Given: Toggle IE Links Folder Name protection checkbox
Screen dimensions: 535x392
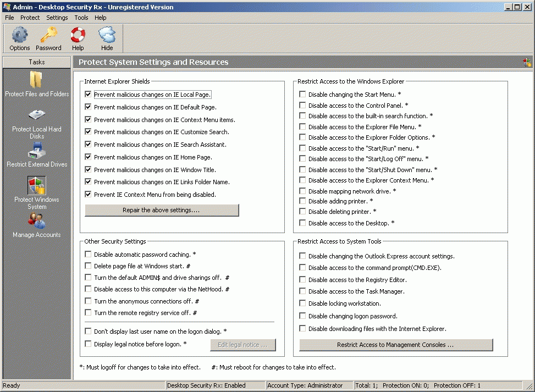Looking at the screenshot, I should tap(88, 182).
